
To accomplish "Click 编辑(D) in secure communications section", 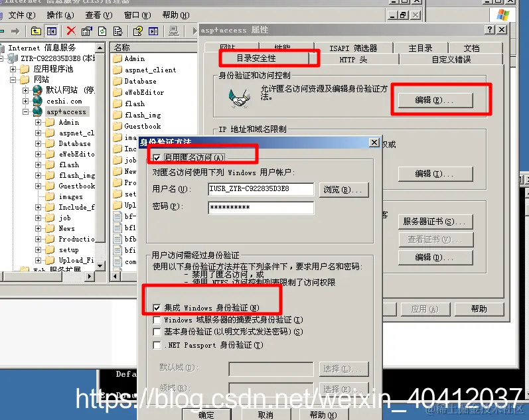I will (435, 257).
